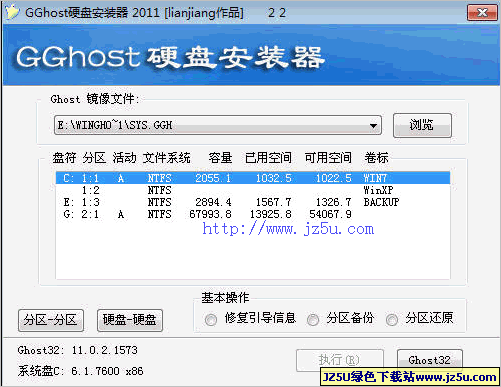Select the 修复引导信息 radio button
The width and height of the screenshot is (501, 387).
211,320
